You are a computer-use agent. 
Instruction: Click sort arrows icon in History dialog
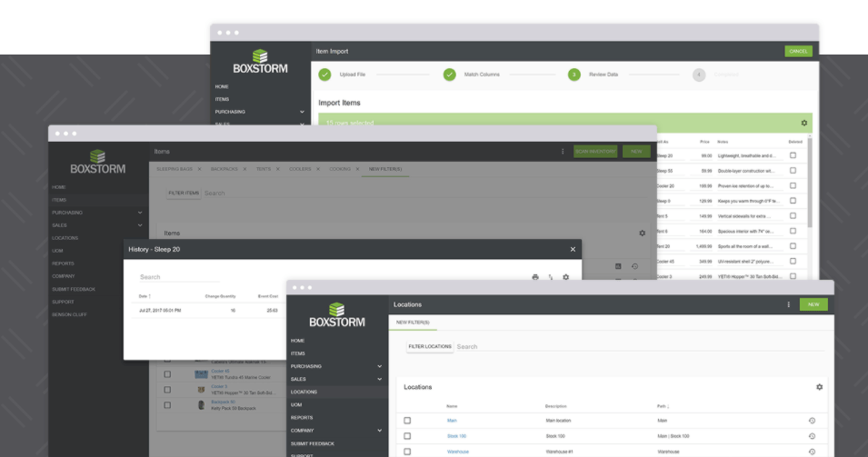[x=550, y=277]
